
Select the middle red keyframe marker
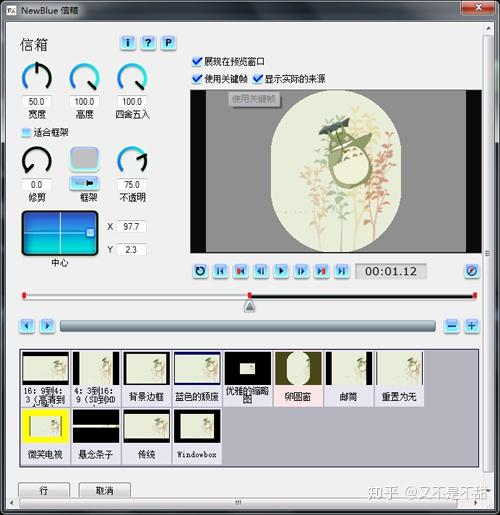(250, 295)
